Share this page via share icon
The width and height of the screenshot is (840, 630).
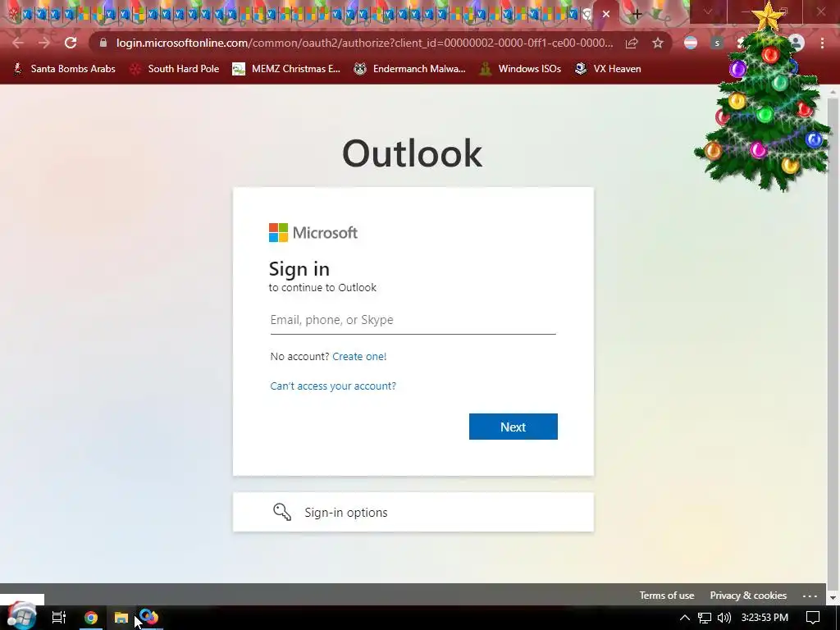632,43
